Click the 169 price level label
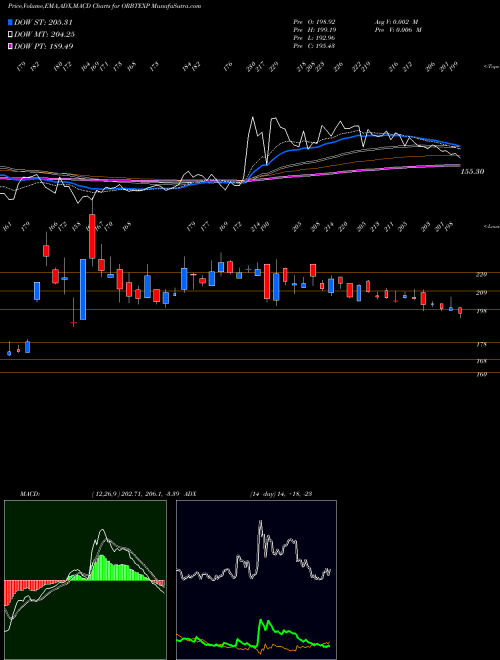Image resolution: width=500 pixels, height=660 pixels. point(481,374)
